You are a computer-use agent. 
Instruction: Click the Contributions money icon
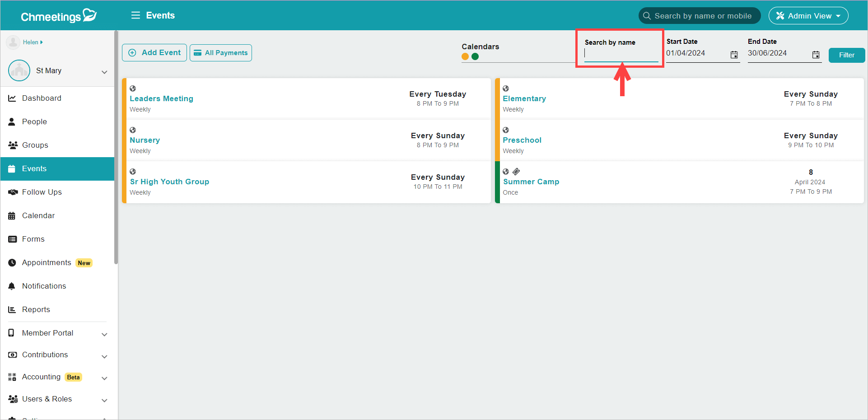pyautogui.click(x=13, y=355)
